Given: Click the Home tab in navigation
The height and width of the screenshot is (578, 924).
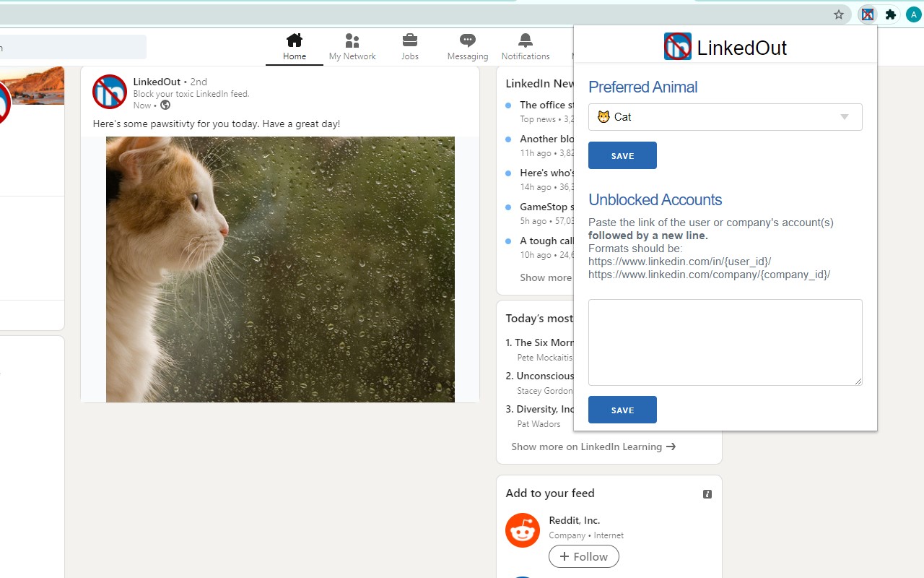Looking at the screenshot, I should point(295,46).
